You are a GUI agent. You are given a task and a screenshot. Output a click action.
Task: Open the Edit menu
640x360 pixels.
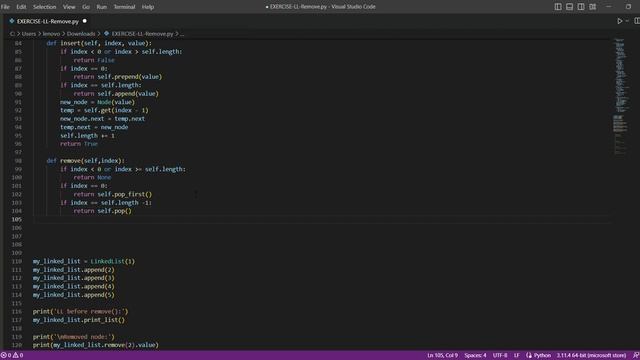[x=21, y=7]
